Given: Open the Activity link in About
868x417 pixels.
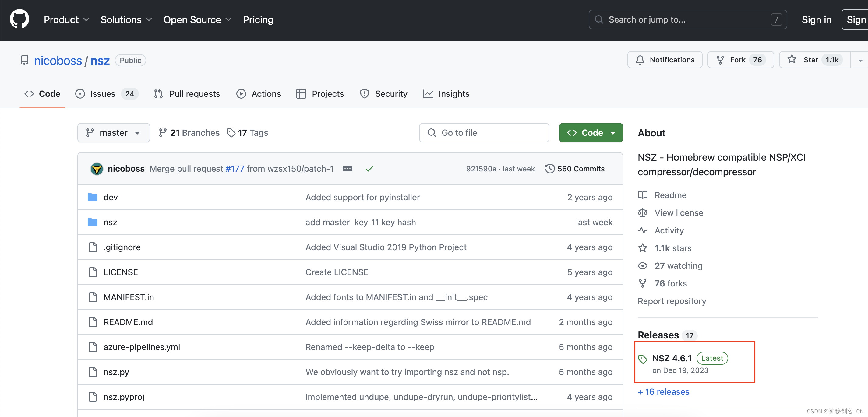Looking at the screenshot, I should (x=661, y=230).
